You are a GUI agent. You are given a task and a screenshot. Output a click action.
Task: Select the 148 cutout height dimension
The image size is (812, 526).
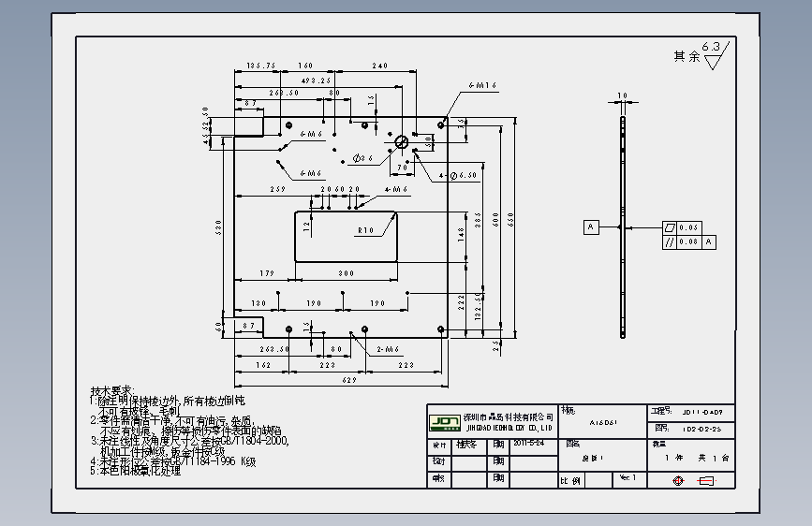pos(461,235)
